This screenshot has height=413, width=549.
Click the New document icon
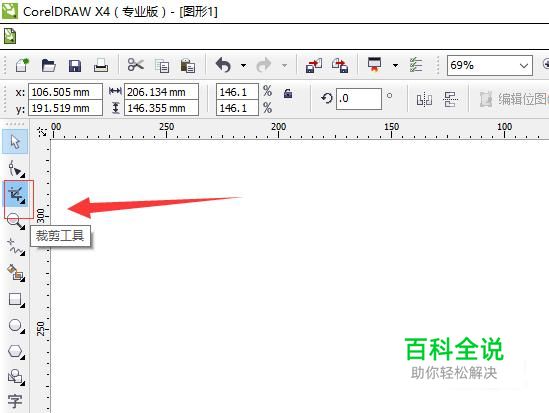tap(22, 65)
